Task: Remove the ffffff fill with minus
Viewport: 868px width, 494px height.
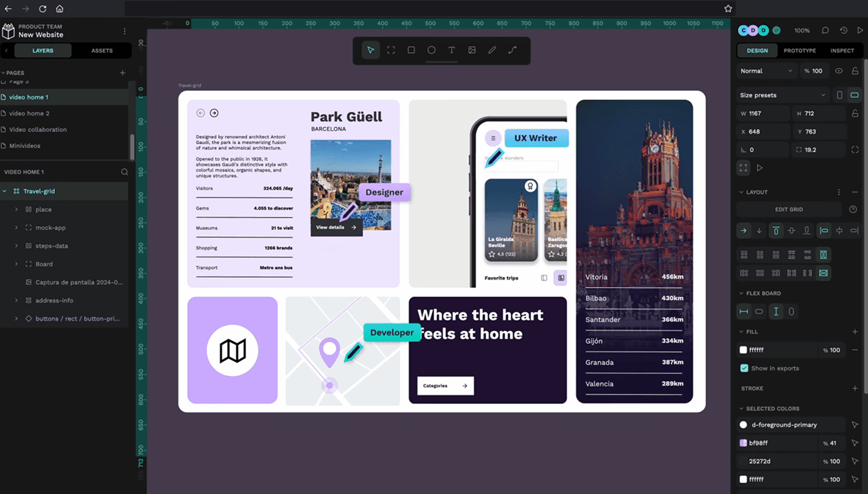Action: click(855, 350)
